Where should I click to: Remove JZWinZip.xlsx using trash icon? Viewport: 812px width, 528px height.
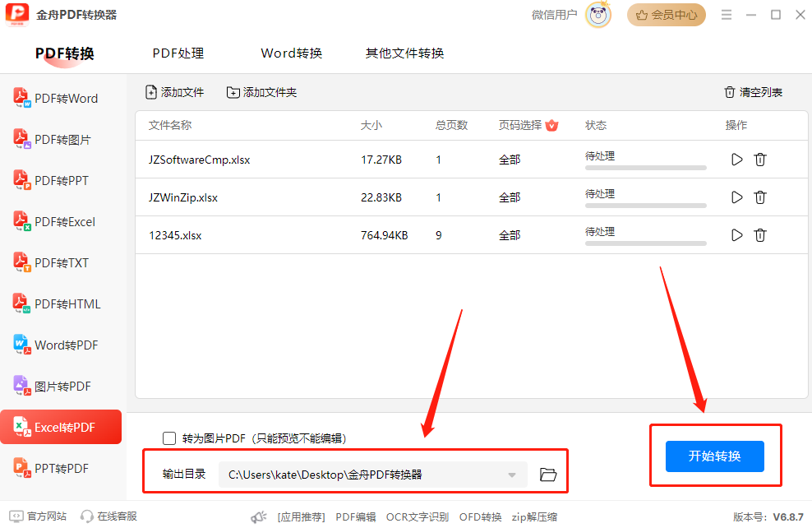[x=759, y=197]
